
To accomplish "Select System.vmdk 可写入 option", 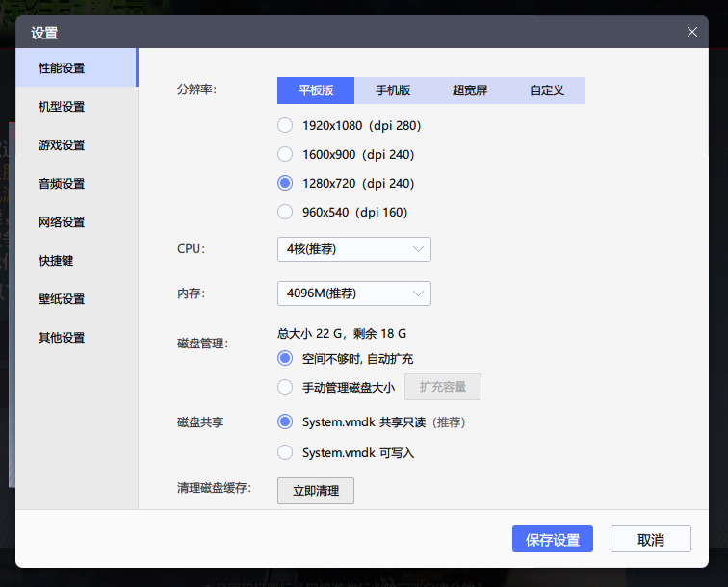I will tap(285, 452).
